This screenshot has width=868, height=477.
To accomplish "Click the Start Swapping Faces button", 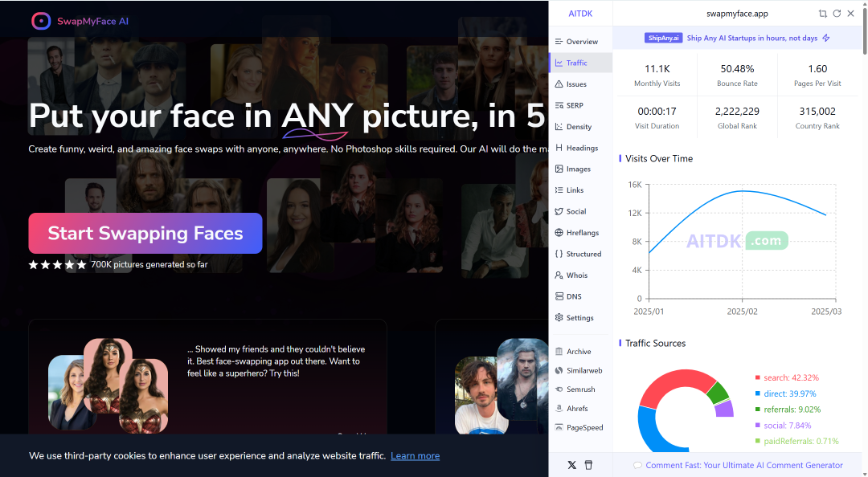I will [x=145, y=233].
